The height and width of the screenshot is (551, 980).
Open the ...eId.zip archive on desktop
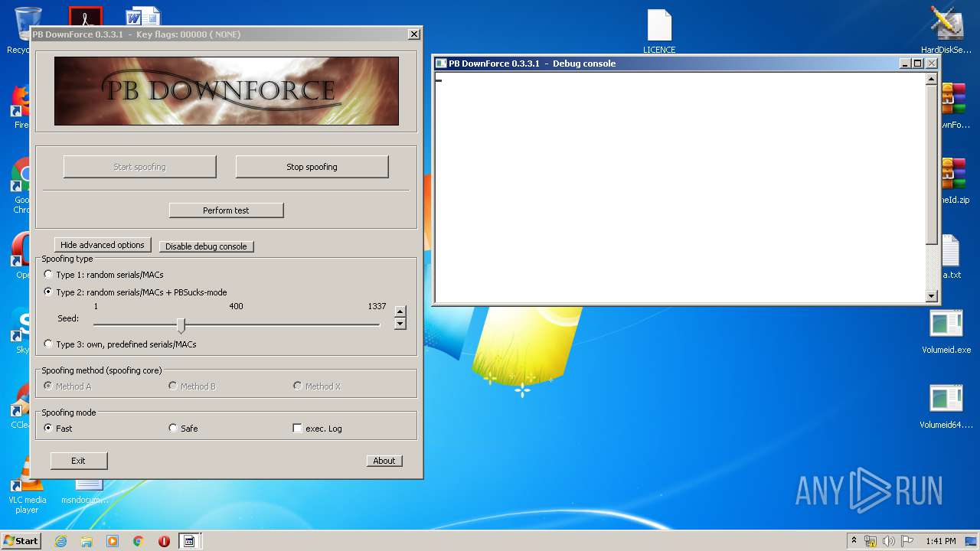point(954,182)
